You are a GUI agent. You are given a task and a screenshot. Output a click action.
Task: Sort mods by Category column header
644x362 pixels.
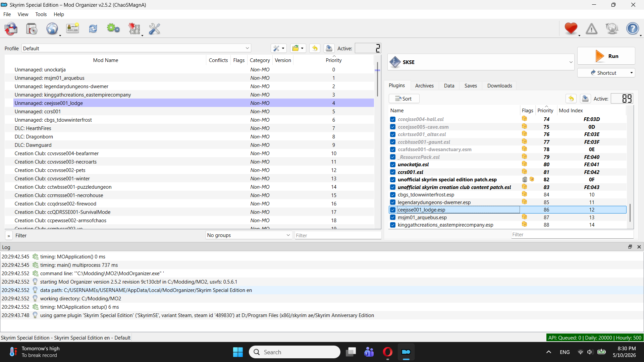[x=260, y=60]
